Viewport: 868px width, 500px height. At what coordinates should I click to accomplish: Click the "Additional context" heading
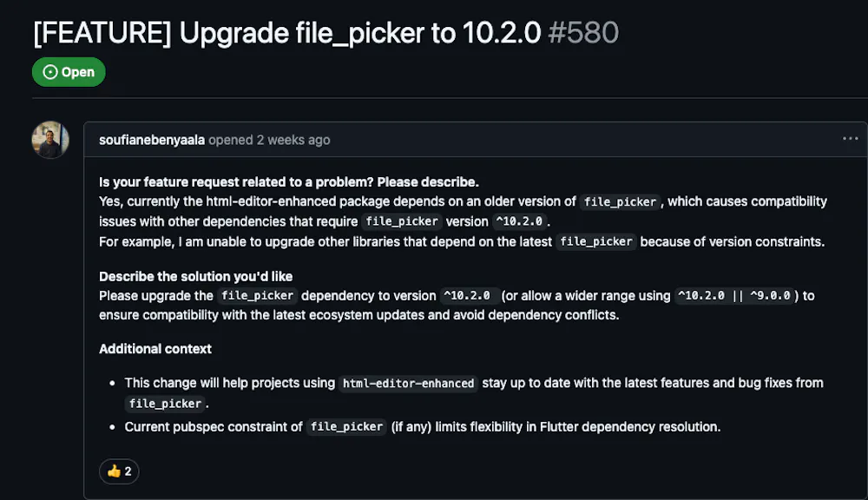tap(155, 349)
